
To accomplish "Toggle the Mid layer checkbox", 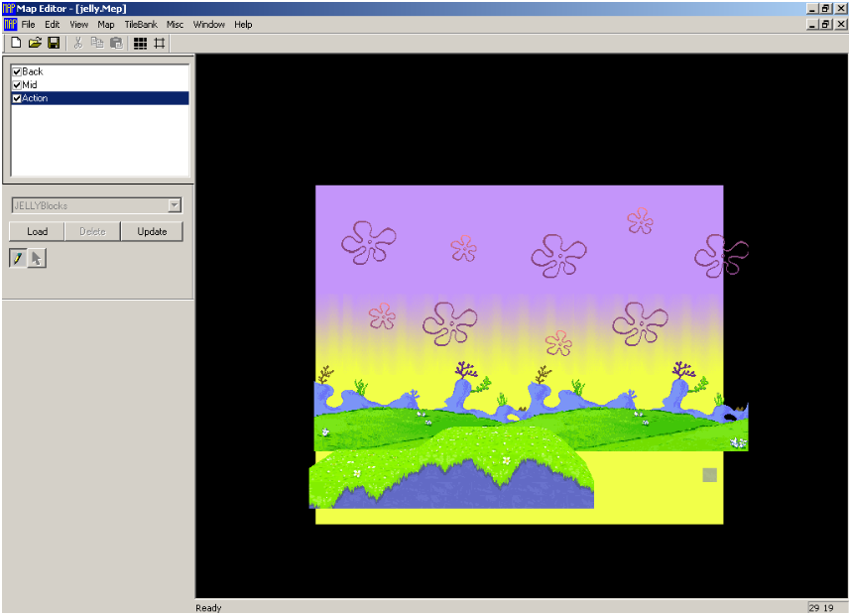I will [17, 85].
